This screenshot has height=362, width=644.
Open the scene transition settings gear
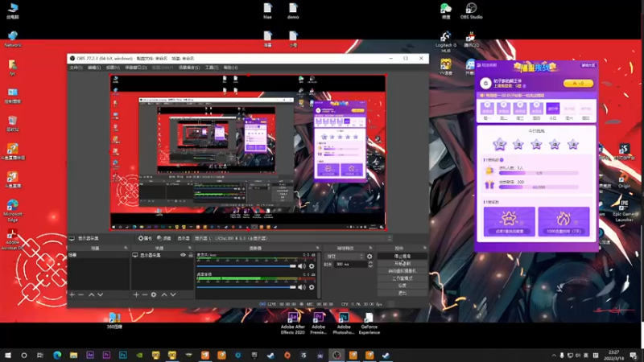369,257
